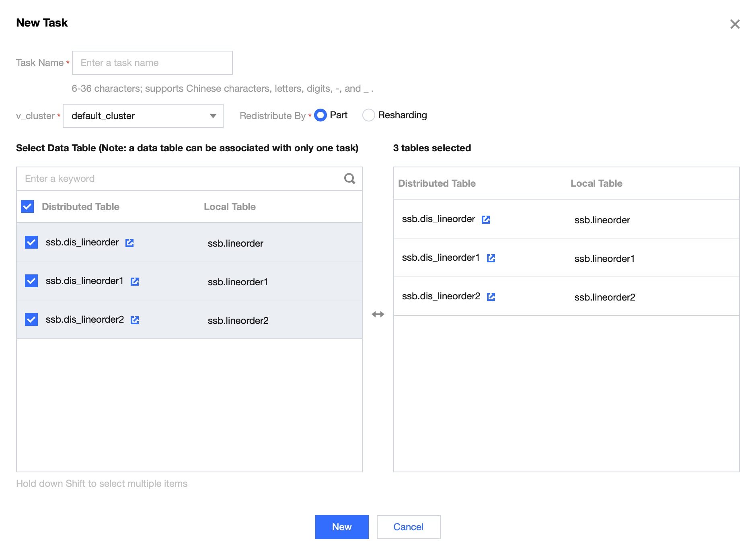Image resolution: width=756 pixels, height=552 pixels.
Task: Uncheck the select-all Distributed Table checkbox
Action: (27, 207)
